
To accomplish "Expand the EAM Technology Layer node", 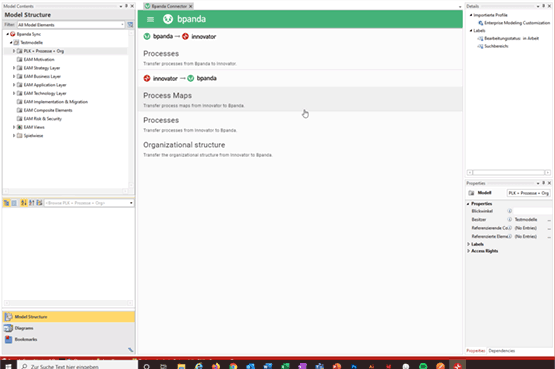I will coord(14,93).
